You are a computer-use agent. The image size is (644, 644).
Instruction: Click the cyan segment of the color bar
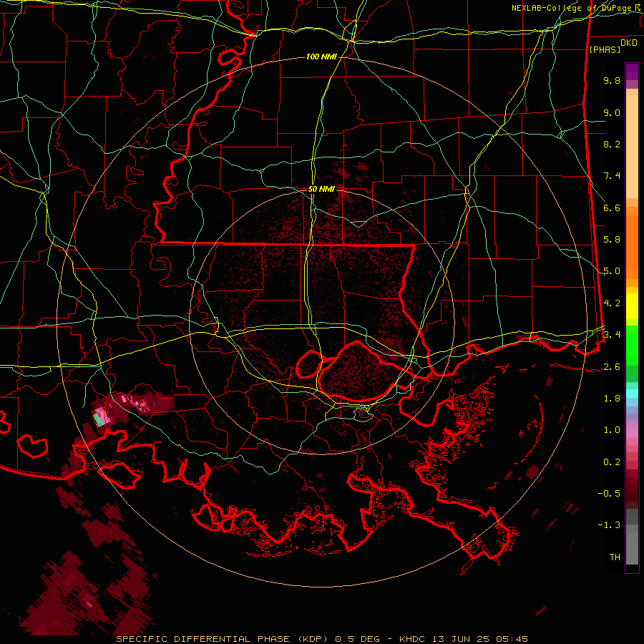(x=632, y=394)
